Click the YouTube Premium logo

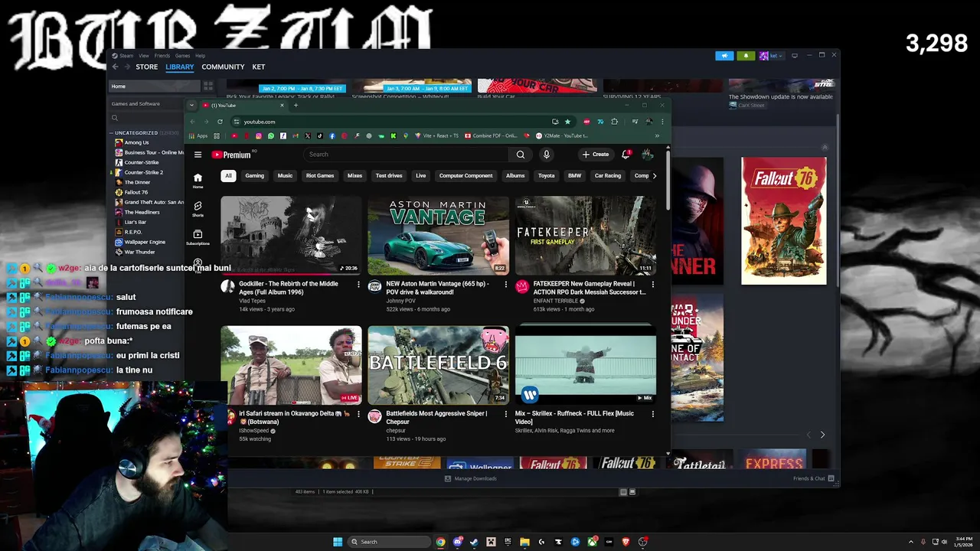(x=232, y=155)
